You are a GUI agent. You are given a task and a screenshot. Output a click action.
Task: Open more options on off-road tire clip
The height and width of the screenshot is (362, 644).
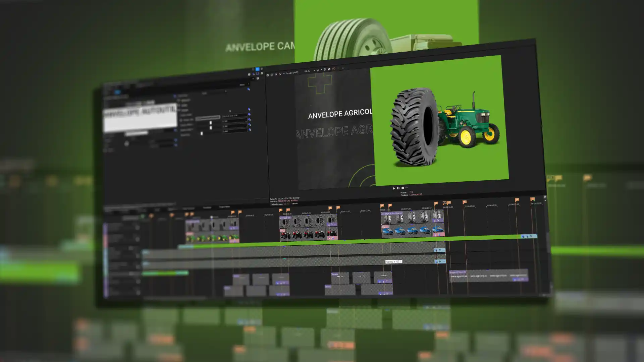(x=335, y=224)
